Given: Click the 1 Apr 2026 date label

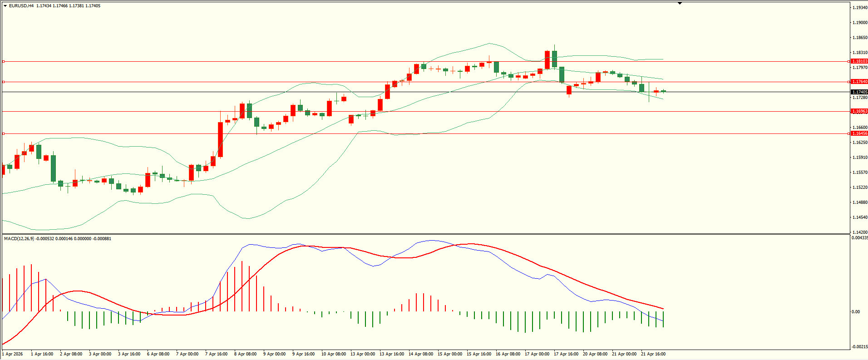Looking at the screenshot, I should click(13, 354).
